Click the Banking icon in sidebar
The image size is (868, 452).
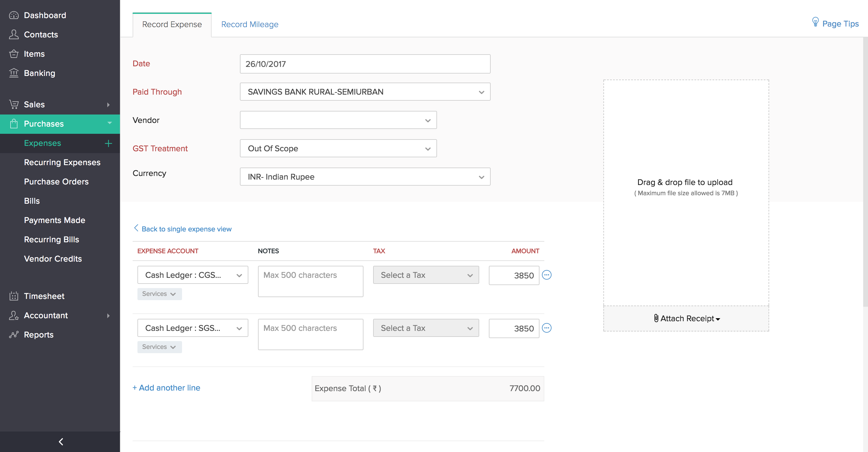(14, 73)
